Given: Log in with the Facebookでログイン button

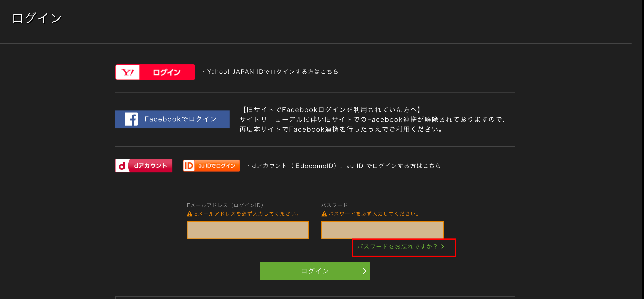Looking at the screenshot, I should tap(172, 119).
